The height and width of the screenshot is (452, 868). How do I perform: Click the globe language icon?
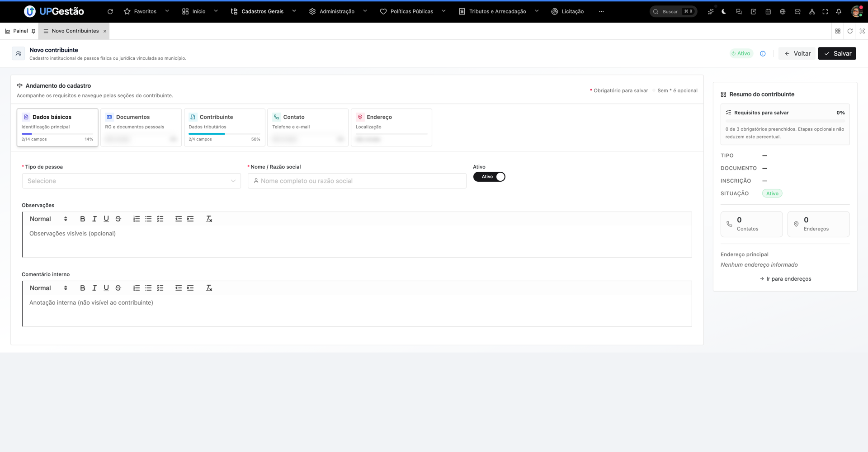(x=783, y=11)
